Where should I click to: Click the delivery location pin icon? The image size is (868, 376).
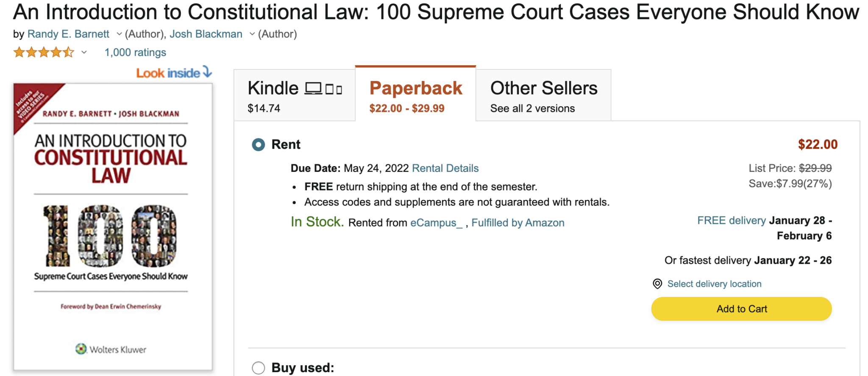click(657, 284)
